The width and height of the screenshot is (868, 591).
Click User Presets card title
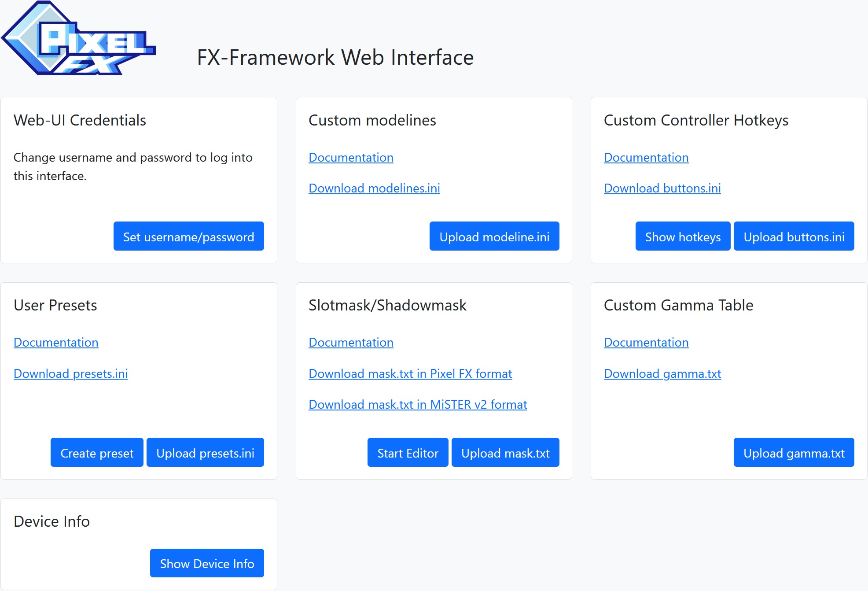coord(55,305)
